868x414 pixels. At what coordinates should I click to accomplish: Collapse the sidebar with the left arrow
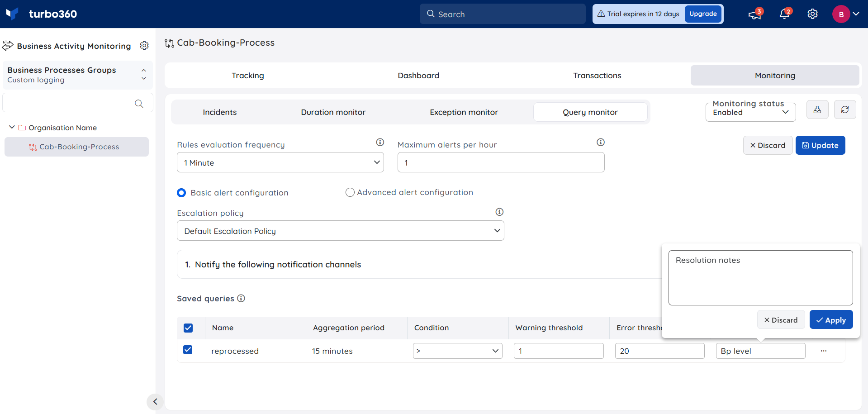[155, 401]
